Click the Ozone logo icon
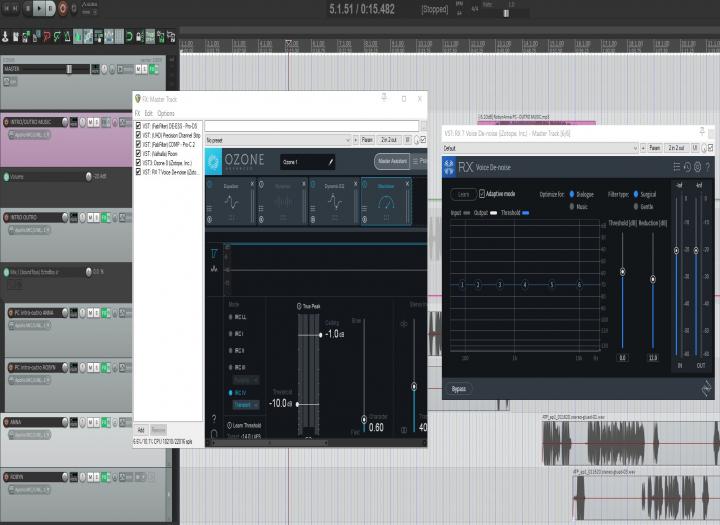This screenshot has width=720, height=525. [x=214, y=161]
